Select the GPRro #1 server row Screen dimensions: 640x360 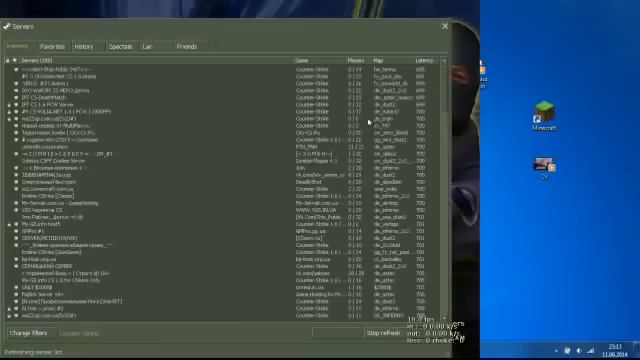tap(222, 231)
